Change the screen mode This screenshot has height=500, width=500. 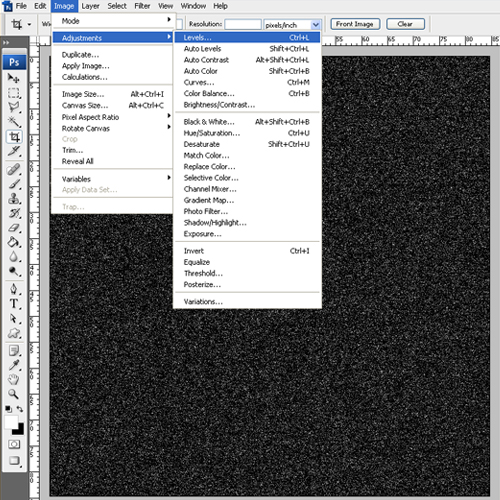coord(14,461)
